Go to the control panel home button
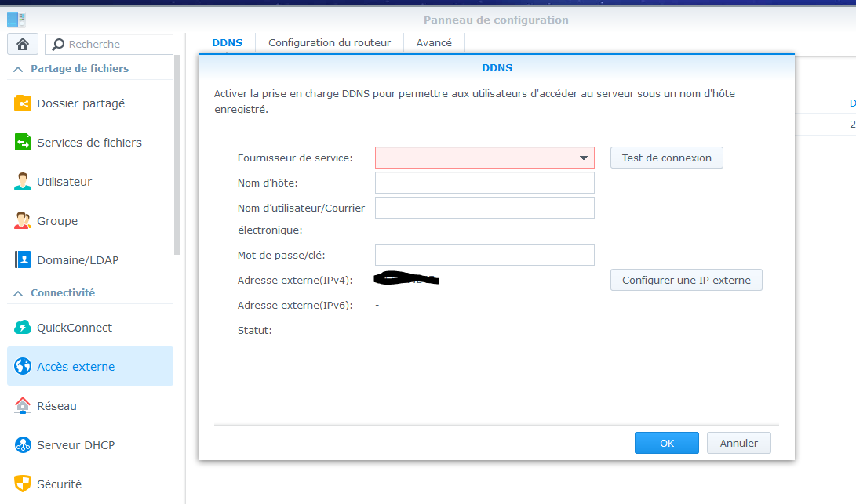This screenshot has height=504, width=856. coord(23,44)
